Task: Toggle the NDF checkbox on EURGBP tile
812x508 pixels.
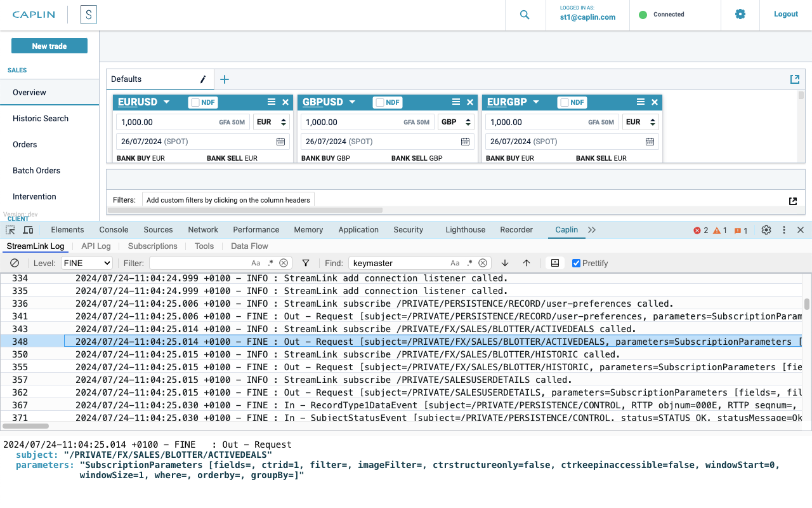Action: (565, 102)
